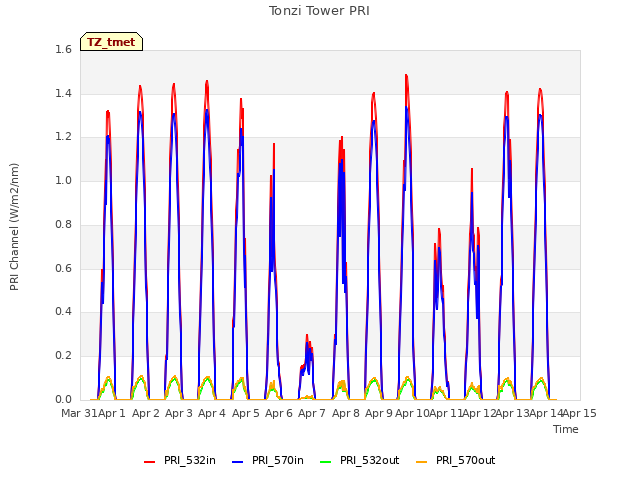Click the Apr 7 x-axis tick label
The width and height of the screenshot is (640, 480).
(x=312, y=413)
